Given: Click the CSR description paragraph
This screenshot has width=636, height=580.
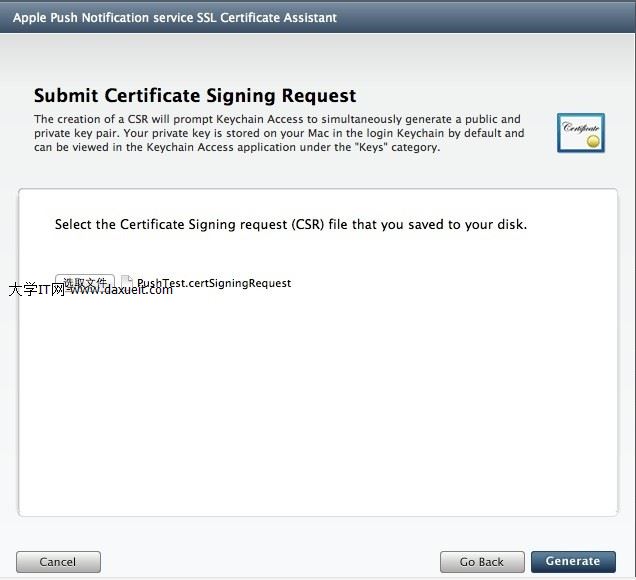Looking at the screenshot, I should 278,133.
